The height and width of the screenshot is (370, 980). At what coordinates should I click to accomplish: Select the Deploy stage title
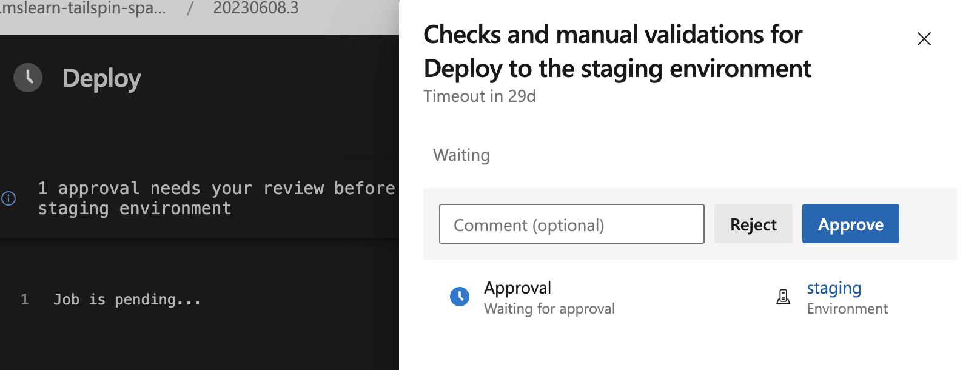click(x=101, y=78)
